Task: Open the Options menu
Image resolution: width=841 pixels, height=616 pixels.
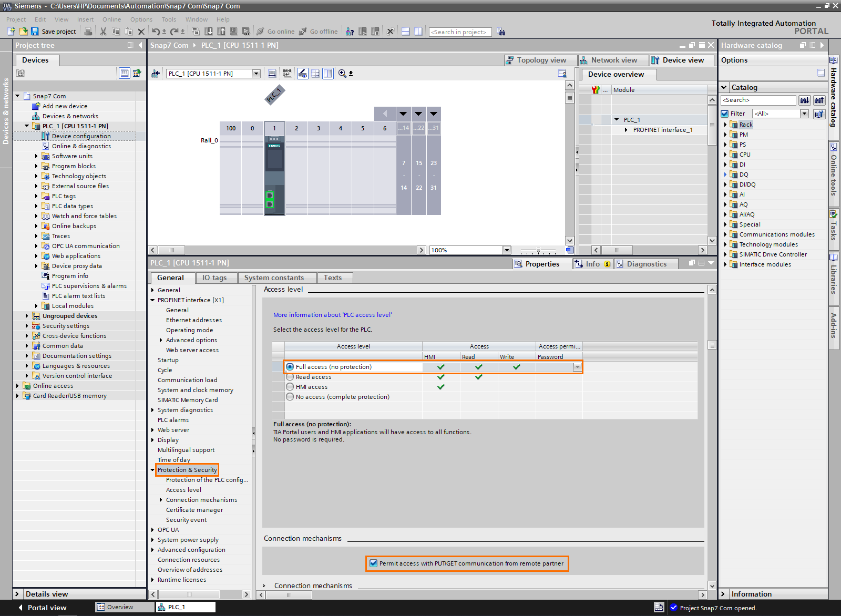Action: (x=141, y=19)
